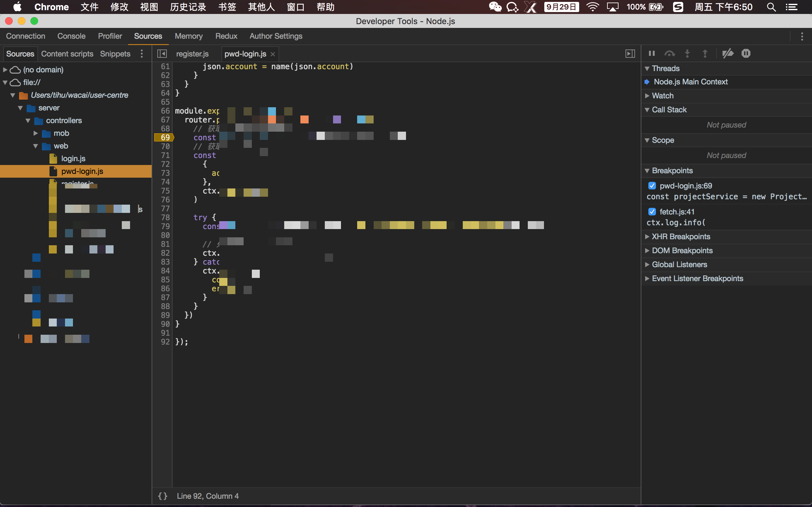Screen dimensions: 812x507
Task: Expand DOM Breakpoints section
Action: tap(647, 251)
